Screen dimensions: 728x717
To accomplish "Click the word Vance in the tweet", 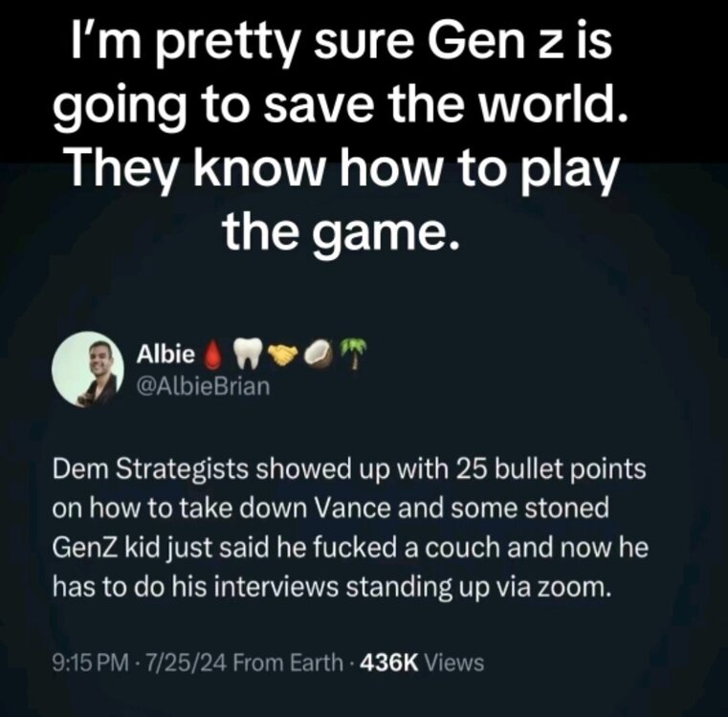I will (x=353, y=509).
